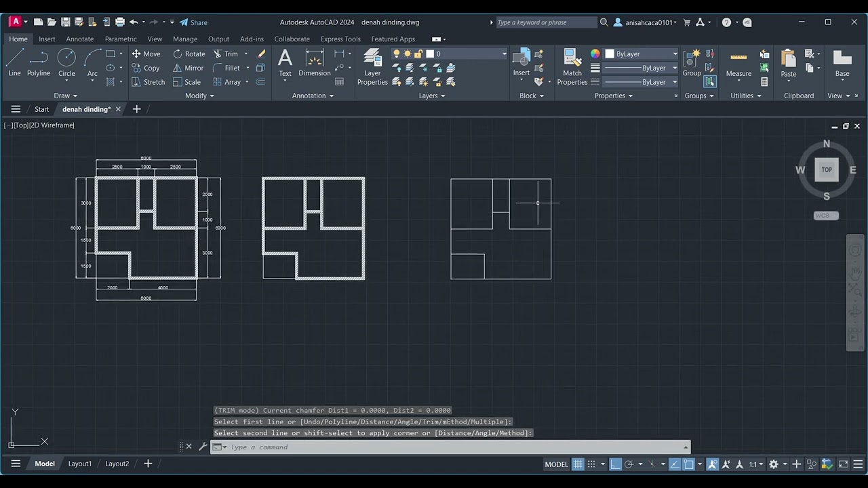
Task: Start the Rotate command
Action: [x=189, y=54]
